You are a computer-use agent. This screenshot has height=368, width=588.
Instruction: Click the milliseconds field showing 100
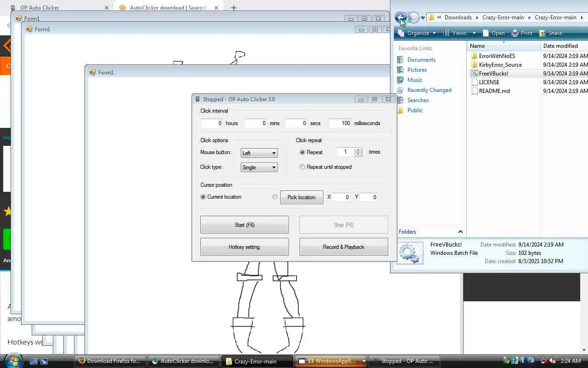click(340, 123)
